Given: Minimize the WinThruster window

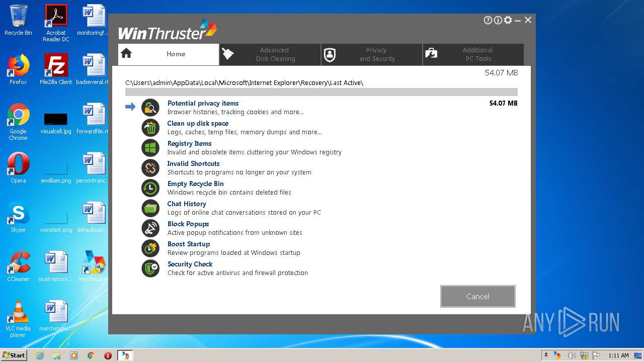Looking at the screenshot, I should coord(518,20).
